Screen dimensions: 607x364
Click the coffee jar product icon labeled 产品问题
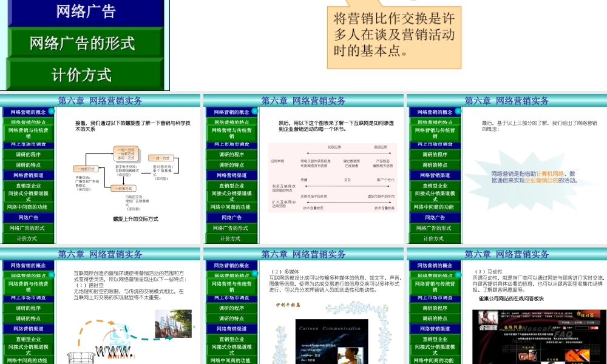[530, 354]
